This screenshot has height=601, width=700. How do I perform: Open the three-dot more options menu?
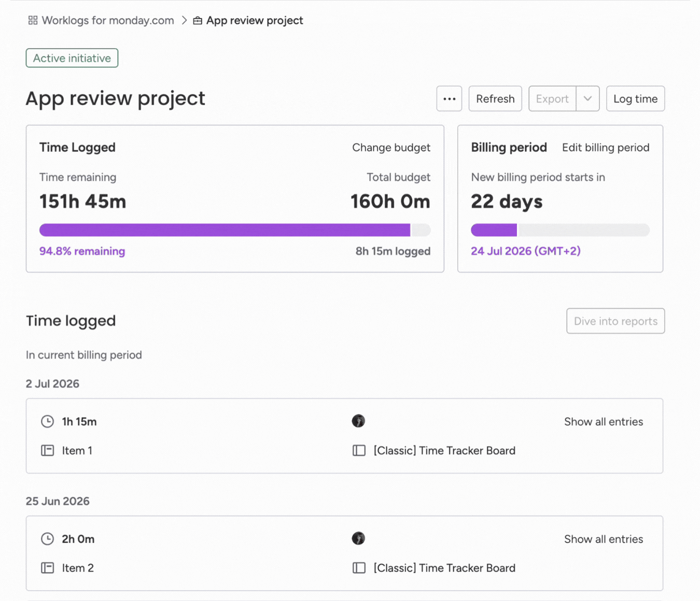(449, 98)
